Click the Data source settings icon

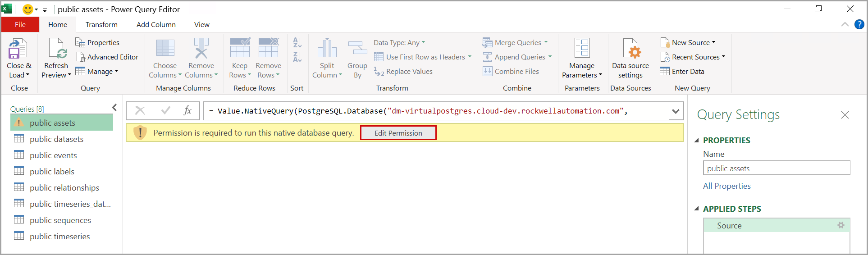coord(630,49)
